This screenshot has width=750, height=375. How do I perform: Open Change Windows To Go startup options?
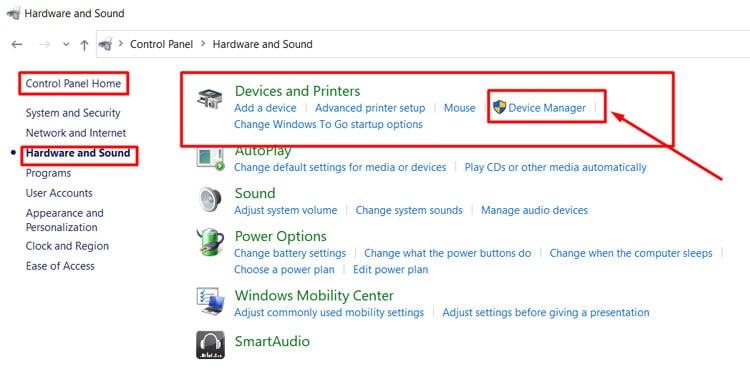tap(328, 124)
